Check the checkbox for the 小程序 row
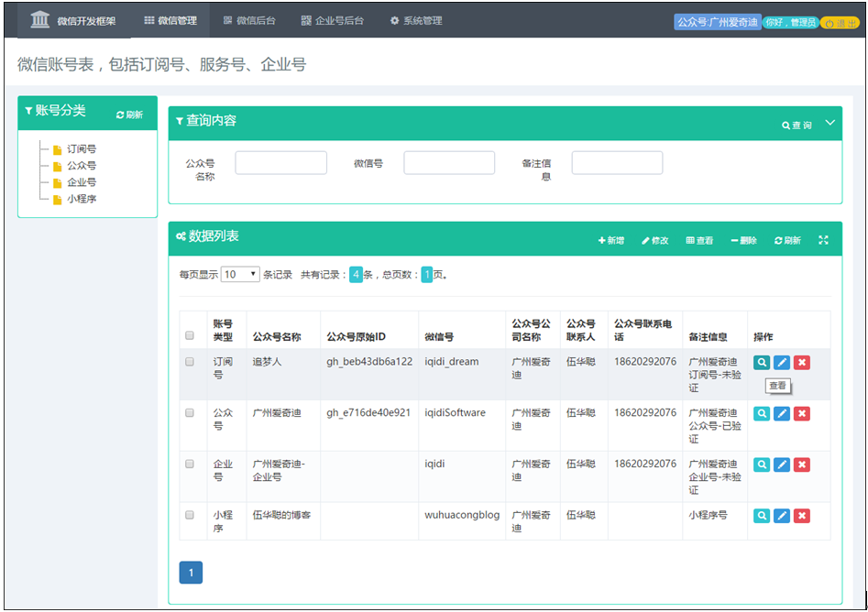Viewport: 868px width, 612px height. [x=190, y=515]
